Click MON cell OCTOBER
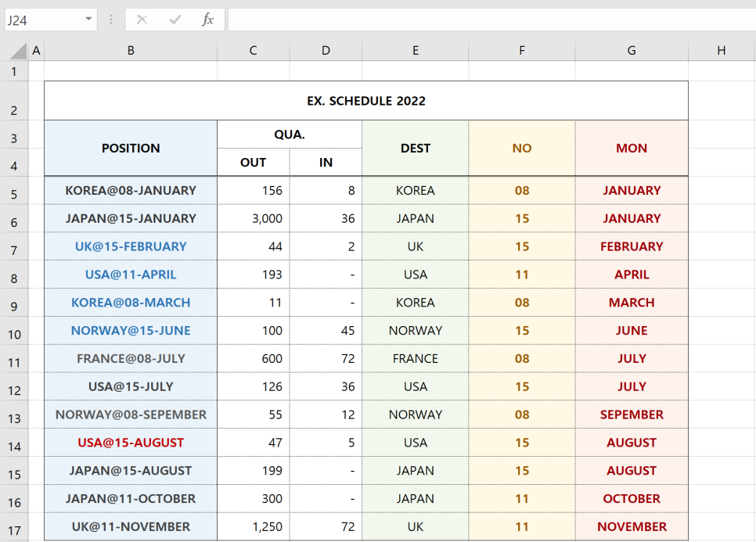756x542 pixels. click(x=632, y=498)
